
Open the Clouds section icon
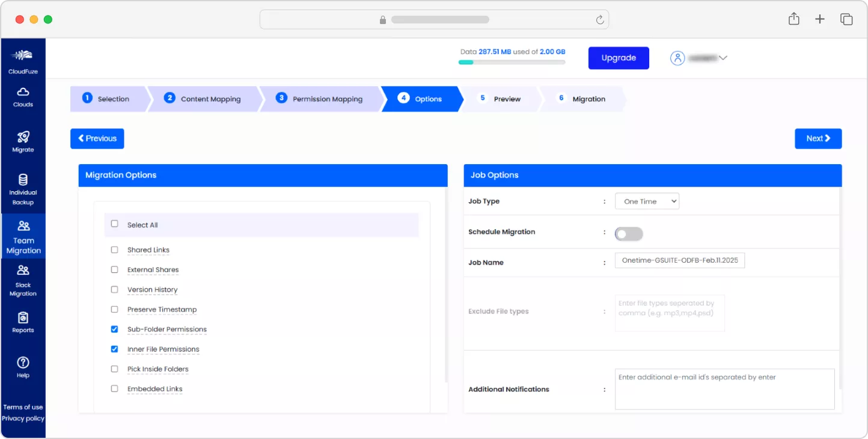pos(23,92)
